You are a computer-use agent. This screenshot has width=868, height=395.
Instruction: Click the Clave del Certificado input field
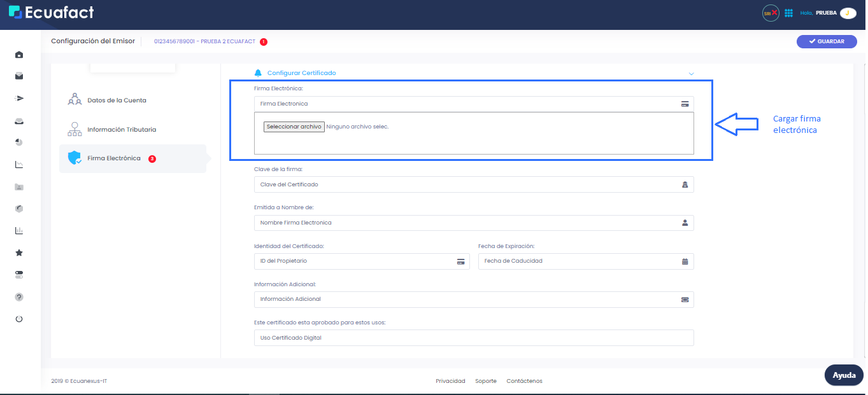tap(446, 184)
